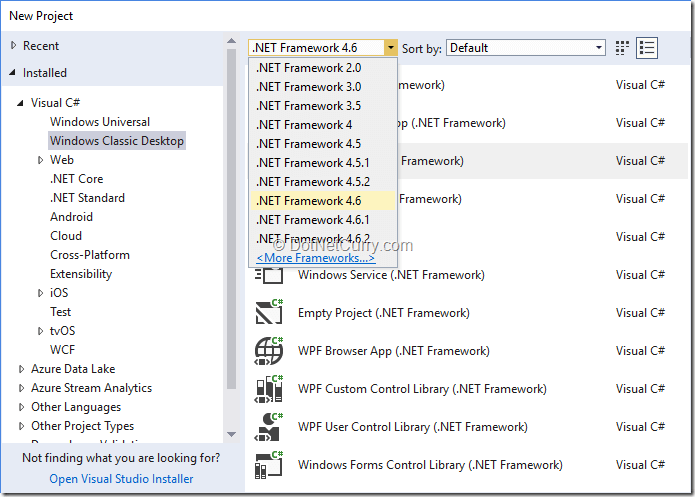Expand the Recent section
Screen dimensions: 695x497
coord(13,45)
